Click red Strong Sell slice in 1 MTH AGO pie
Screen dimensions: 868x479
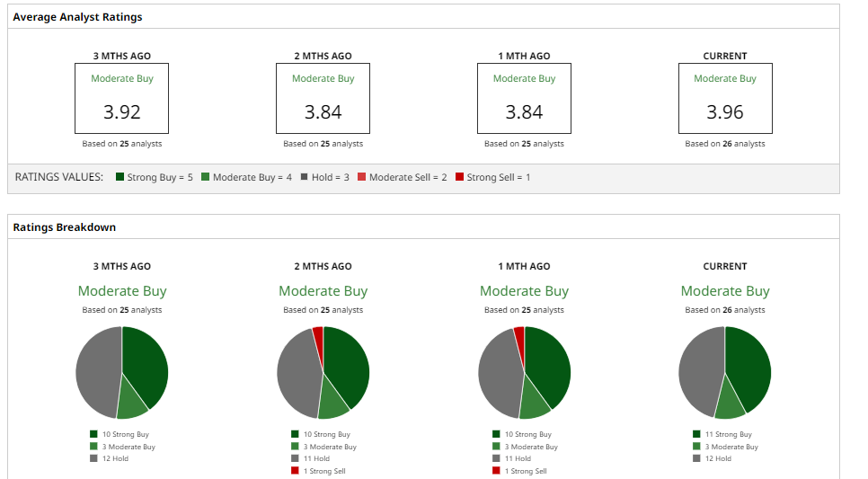point(519,335)
